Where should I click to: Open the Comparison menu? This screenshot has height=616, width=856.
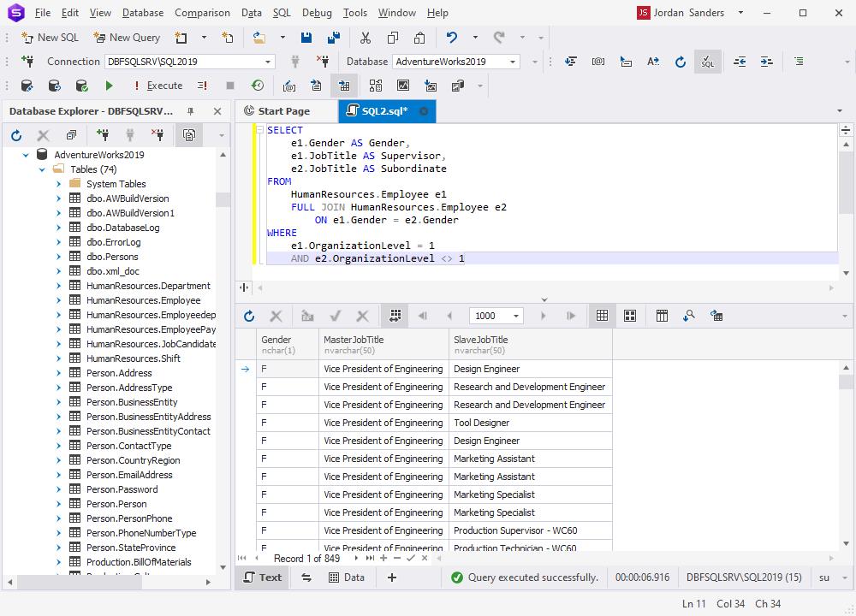tap(202, 13)
